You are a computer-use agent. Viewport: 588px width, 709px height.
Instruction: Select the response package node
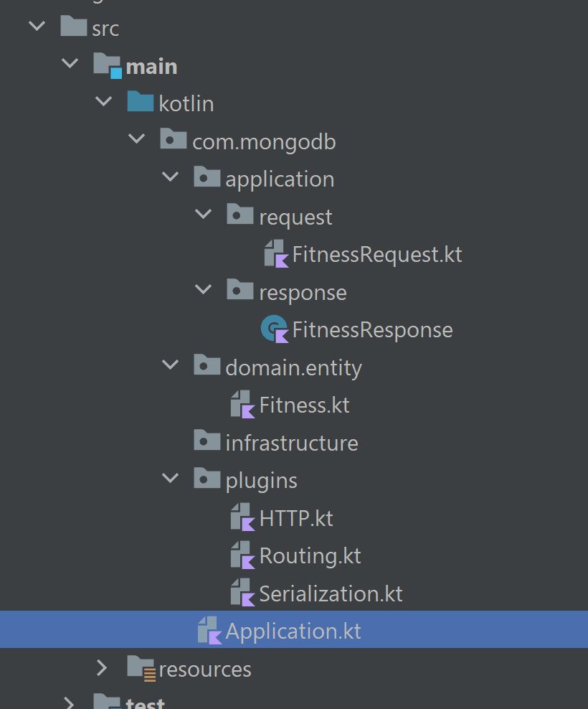coord(303,291)
